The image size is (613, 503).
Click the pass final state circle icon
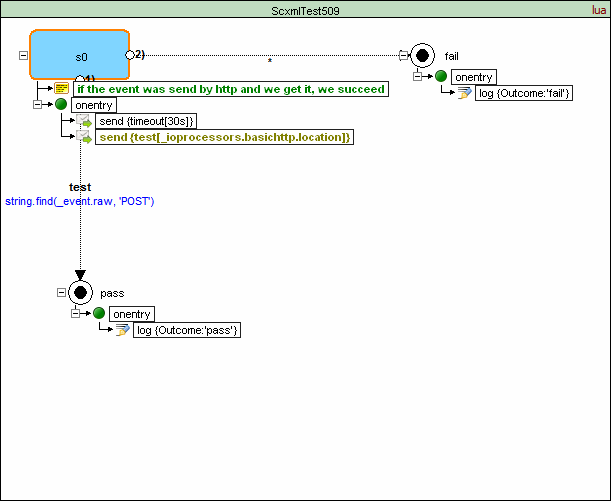[x=80, y=293]
